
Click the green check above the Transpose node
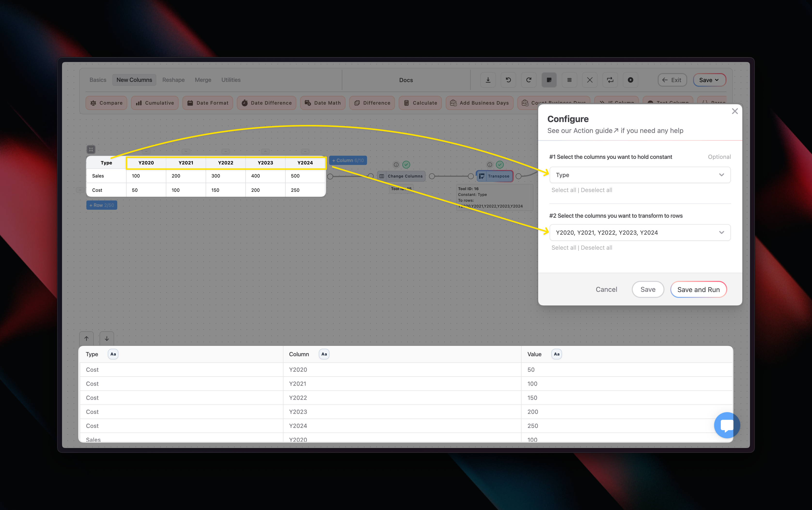[x=500, y=165]
